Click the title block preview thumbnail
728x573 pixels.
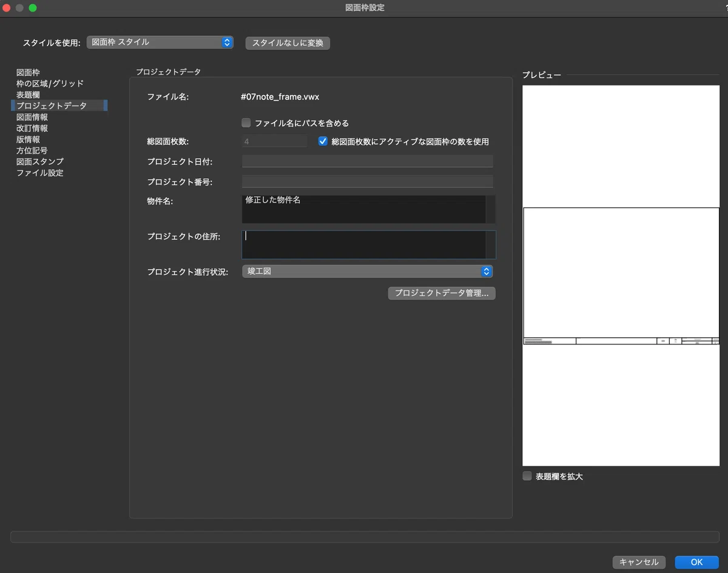pos(621,276)
